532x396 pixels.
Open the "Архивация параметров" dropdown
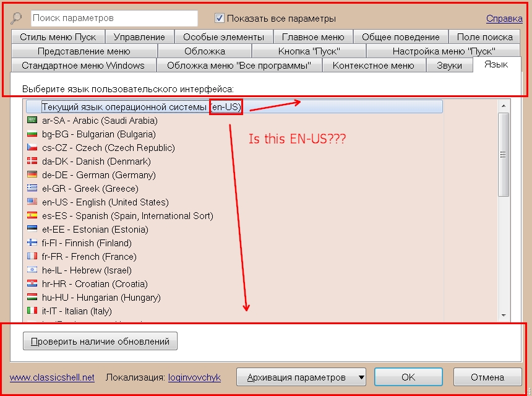301,377
